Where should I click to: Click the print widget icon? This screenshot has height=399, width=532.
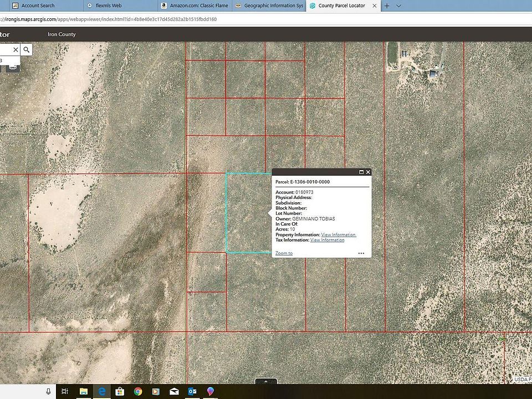(x=12, y=67)
